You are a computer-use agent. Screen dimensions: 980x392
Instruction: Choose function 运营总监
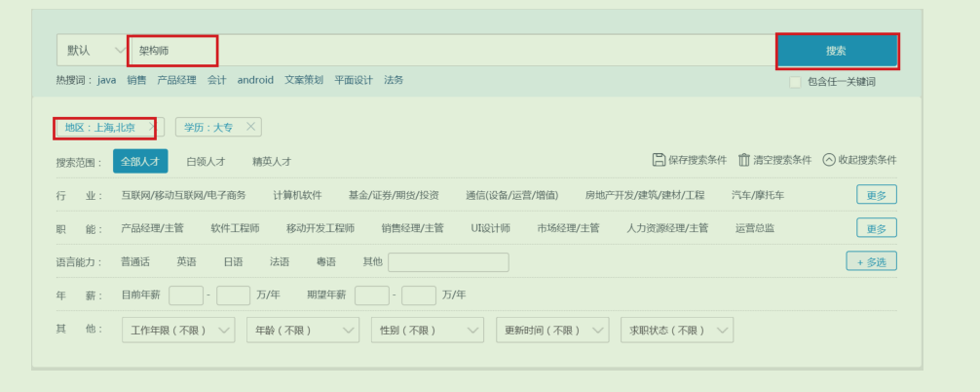[x=755, y=228]
